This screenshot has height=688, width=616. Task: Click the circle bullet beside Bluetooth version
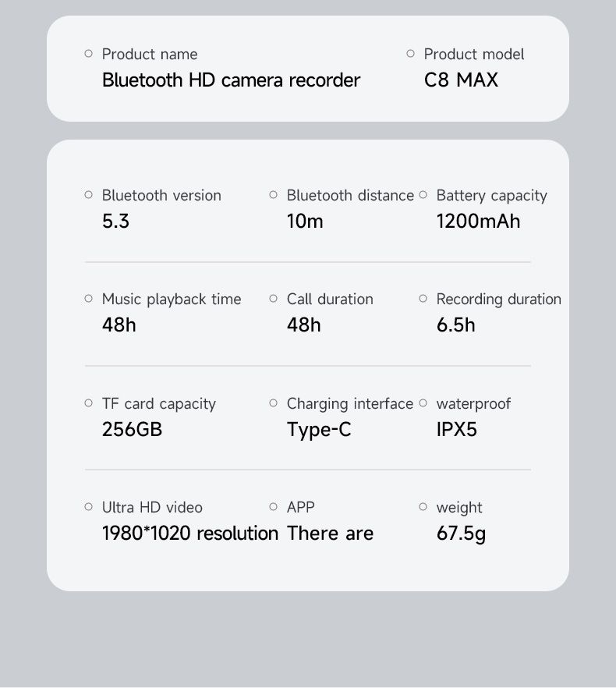click(88, 195)
